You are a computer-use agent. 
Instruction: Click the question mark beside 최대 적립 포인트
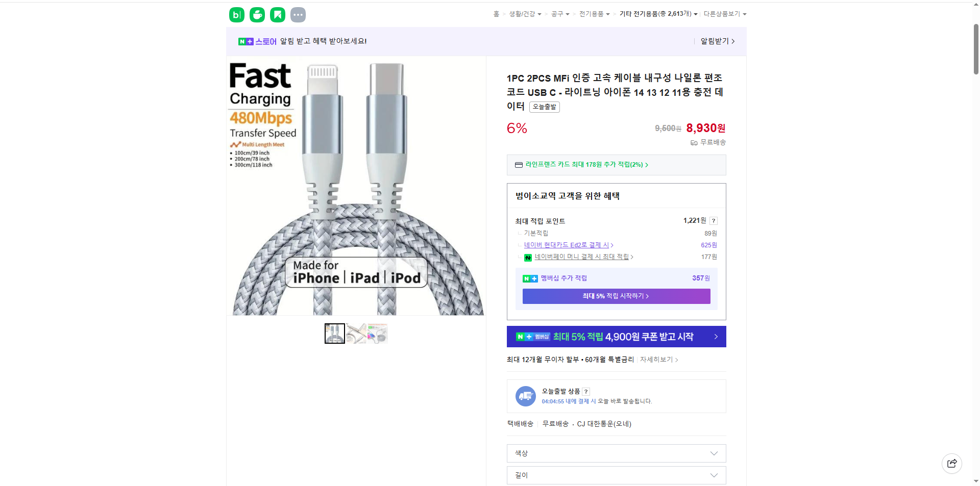(714, 221)
